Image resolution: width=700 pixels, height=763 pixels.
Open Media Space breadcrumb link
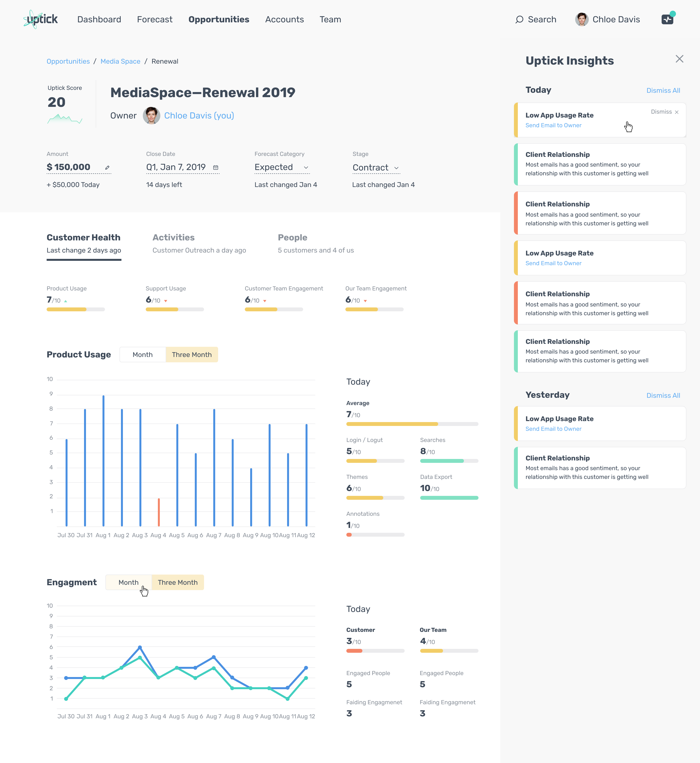point(120,61)
